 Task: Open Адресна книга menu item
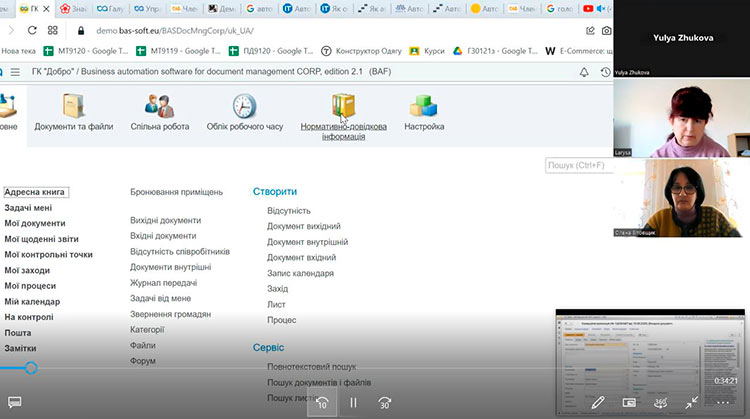click(x=35, y=192)
